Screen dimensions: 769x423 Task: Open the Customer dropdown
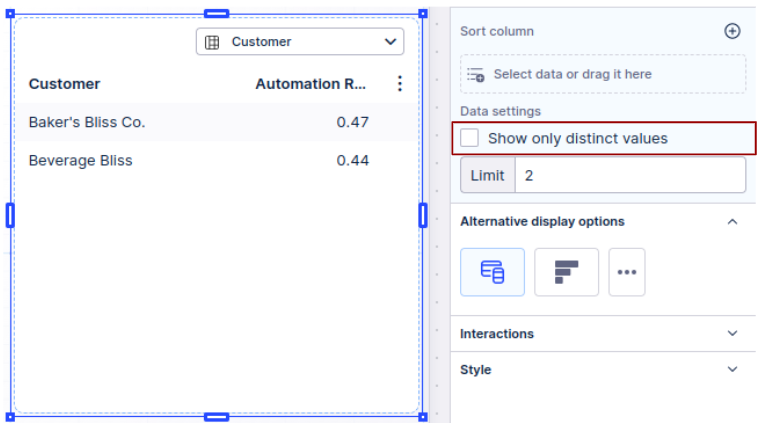click(300, 42)
